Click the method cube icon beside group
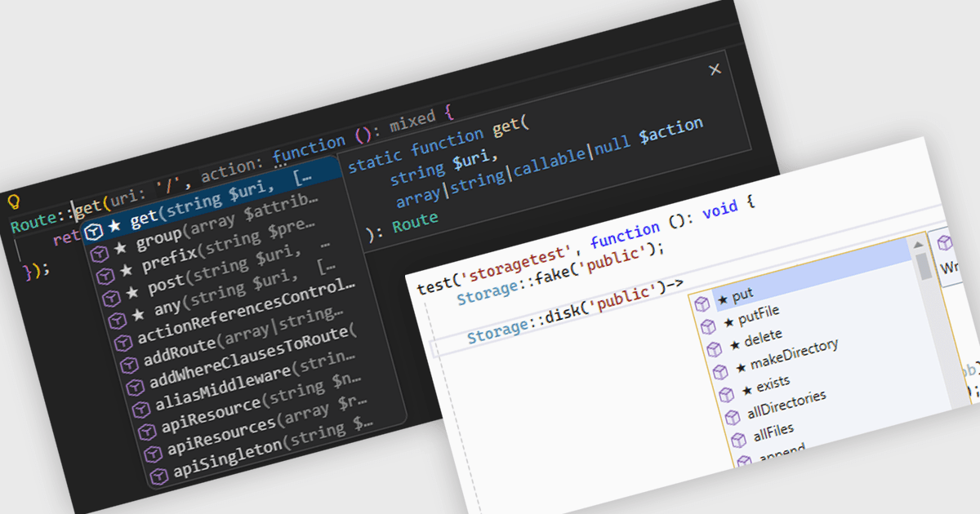The image size is (980, 514). 98,255
